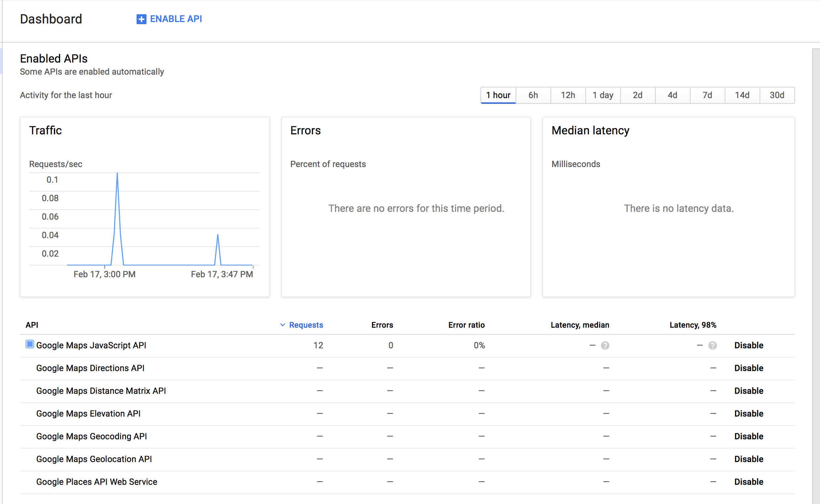The height and width of the screenshot is (504, 820).
Task: Switch to the 6h time range
Action: [x=533, y=95]
